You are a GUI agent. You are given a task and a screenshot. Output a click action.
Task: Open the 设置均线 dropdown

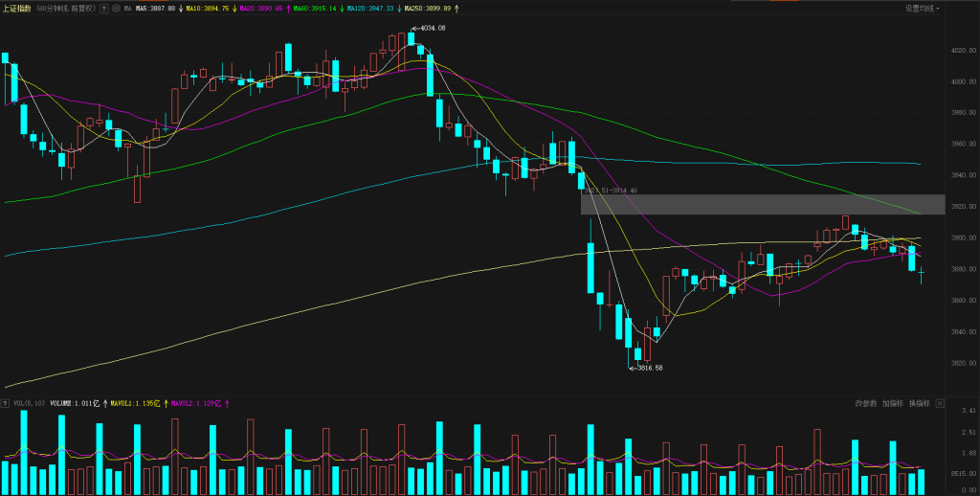[x=922, y=9]
